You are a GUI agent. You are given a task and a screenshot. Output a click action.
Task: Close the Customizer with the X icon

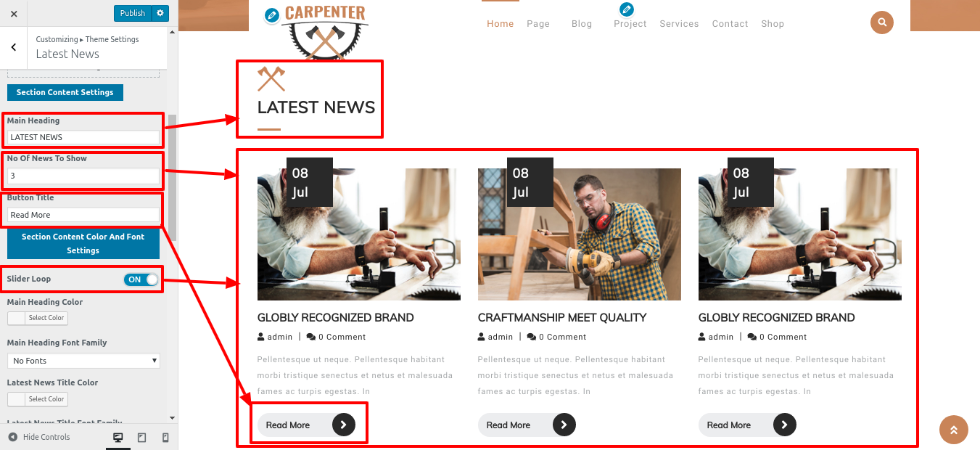[x=14, y=13]
